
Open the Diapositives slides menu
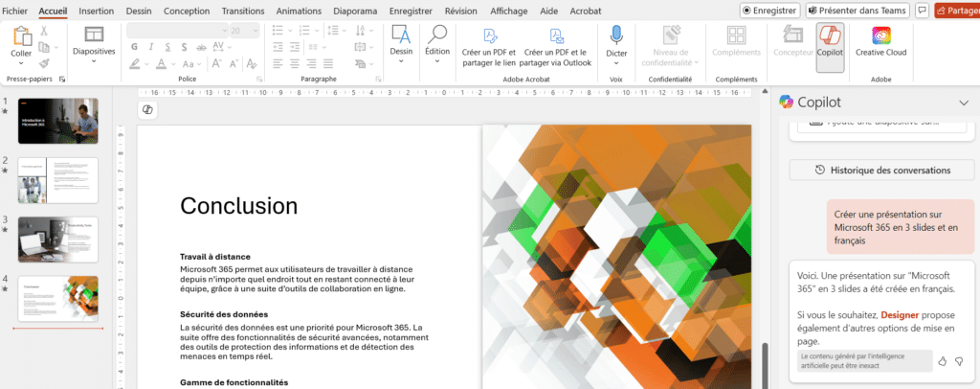(x=94, y=44)
